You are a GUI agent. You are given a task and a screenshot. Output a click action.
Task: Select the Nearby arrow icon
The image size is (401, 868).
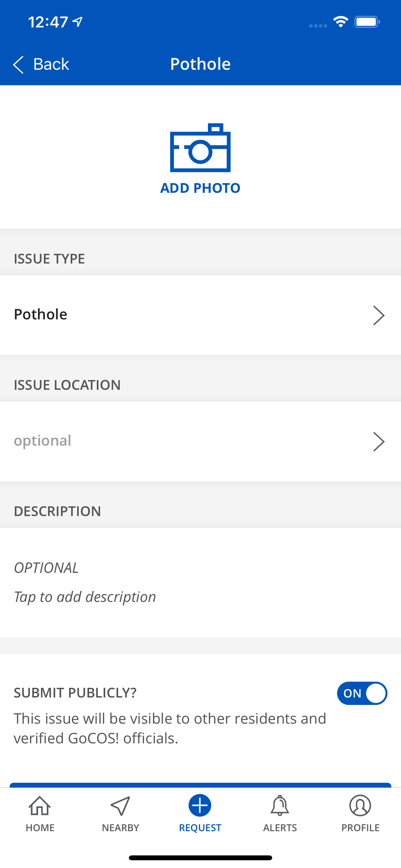(120, 806)
